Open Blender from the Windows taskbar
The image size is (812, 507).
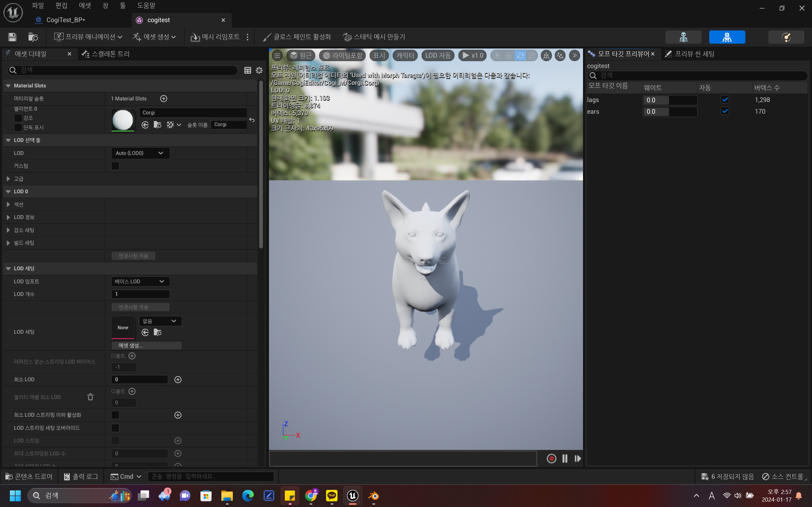click(x=373, y=496)
